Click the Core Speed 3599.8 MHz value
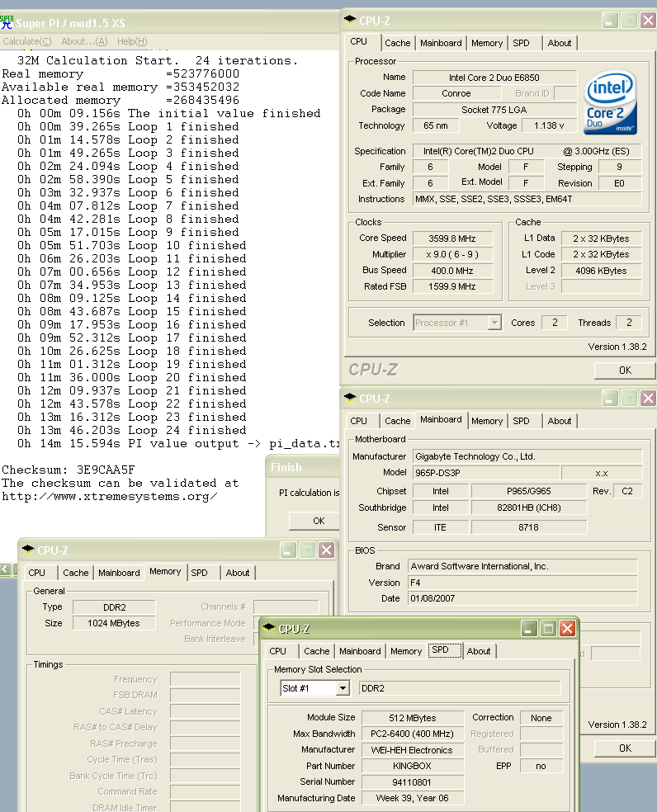657x812 pixels. tap(452, 238)
